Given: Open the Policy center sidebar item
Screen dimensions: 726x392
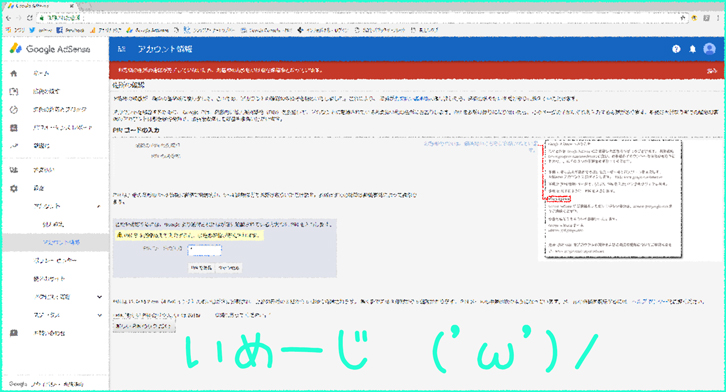Looking at the screenshot, I should coord(55,261).
